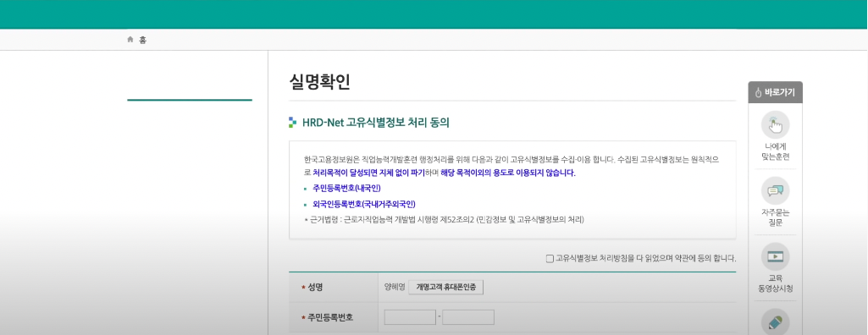868x335 pixels.
Task: Check the 고유식별정보 처리방침 agreement checkbox
Action: click(x=550, y=258)
